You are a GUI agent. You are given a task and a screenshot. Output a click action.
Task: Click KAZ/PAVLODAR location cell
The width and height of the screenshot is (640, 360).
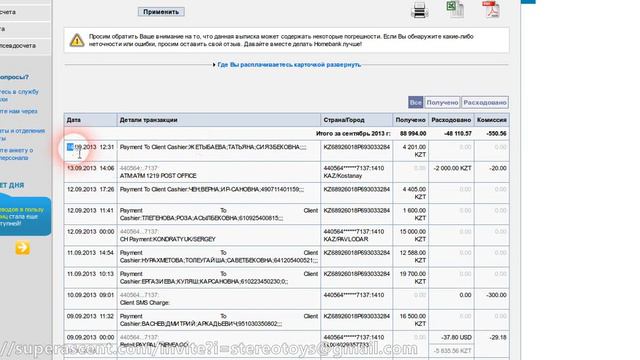(346, 239)
